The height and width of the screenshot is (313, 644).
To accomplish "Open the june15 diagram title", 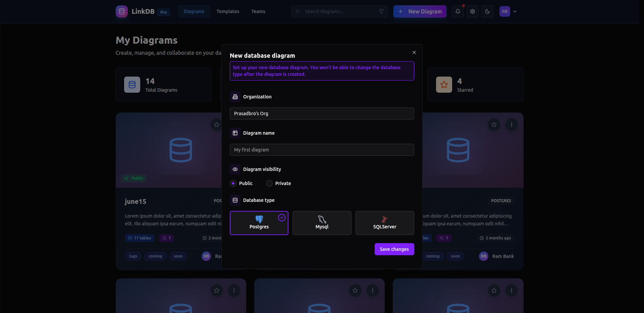I will (136, 202).
